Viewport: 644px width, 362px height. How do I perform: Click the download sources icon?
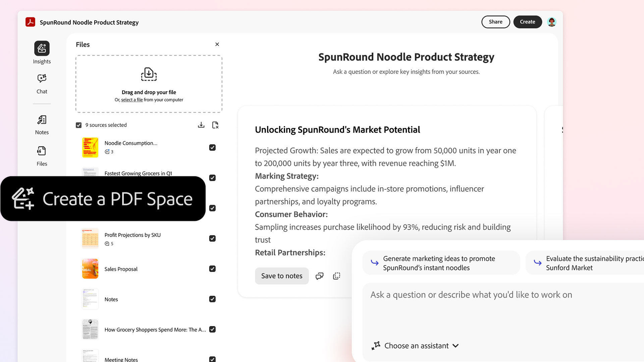coord(201,125)
